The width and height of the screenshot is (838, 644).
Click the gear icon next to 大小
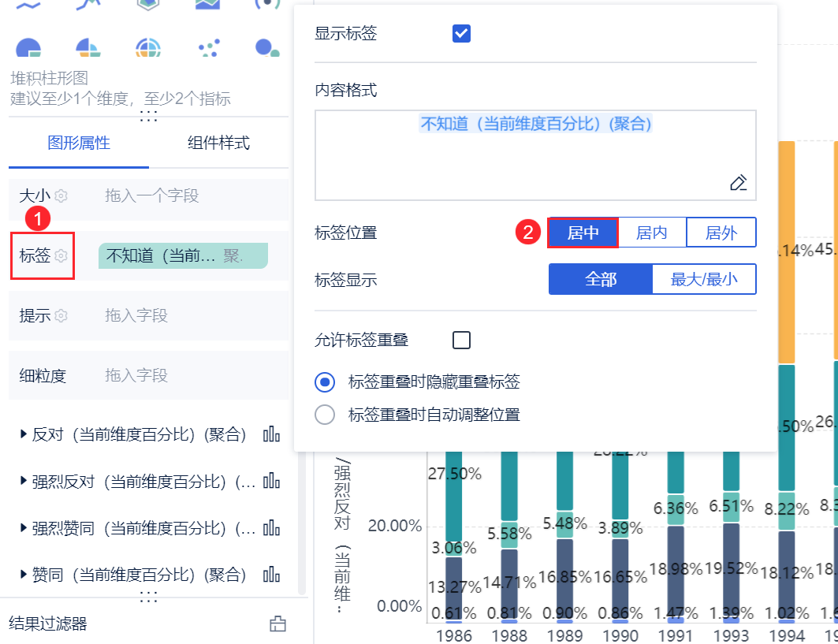[61, 196]
